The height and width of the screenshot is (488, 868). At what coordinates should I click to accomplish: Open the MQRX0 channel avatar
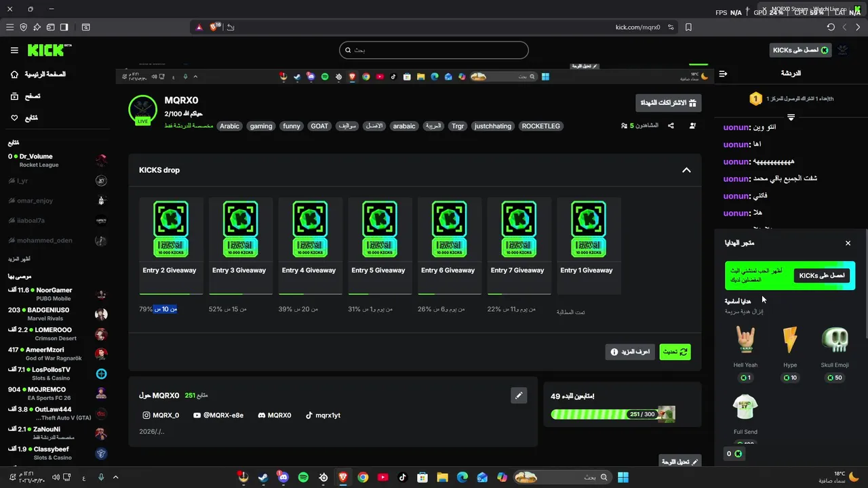[x=142, y=110]
